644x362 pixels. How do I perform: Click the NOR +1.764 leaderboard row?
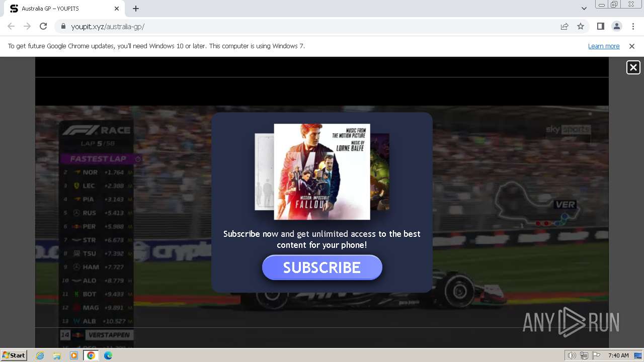(x=97, y=172)
